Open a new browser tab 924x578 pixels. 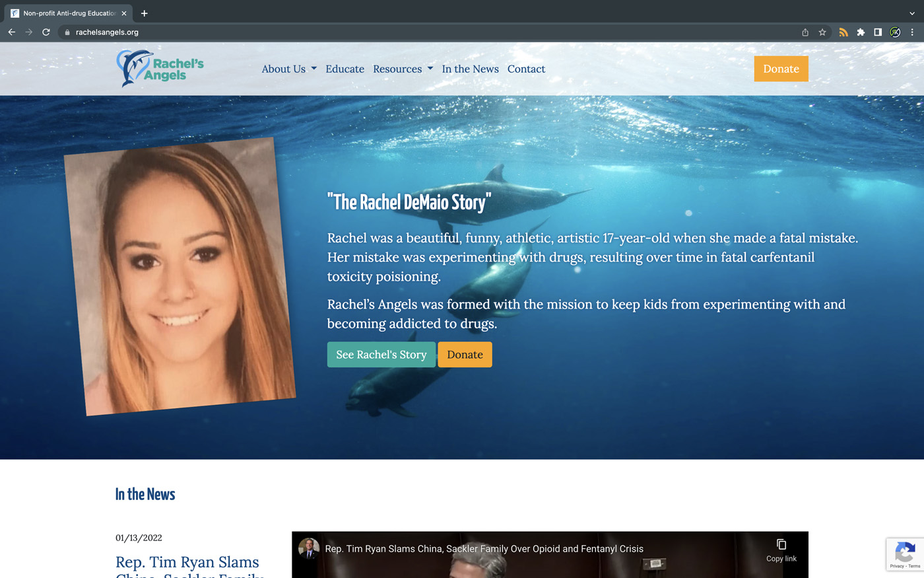pos(144,13)
